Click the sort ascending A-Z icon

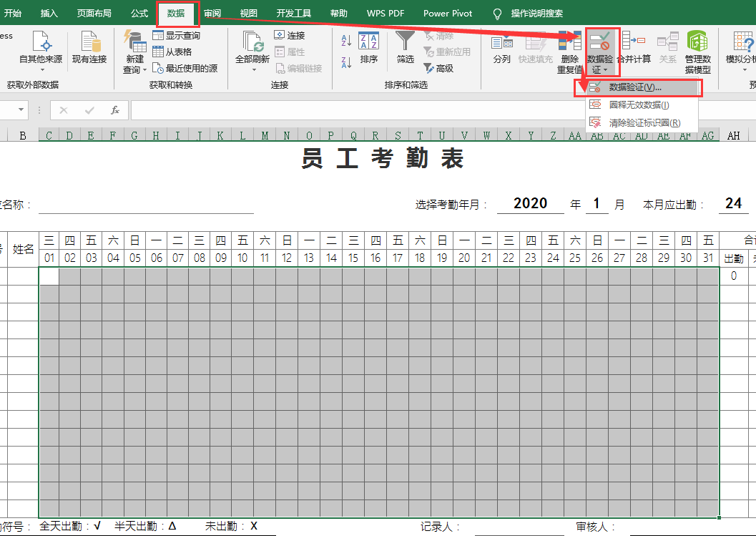coord(346,41)
